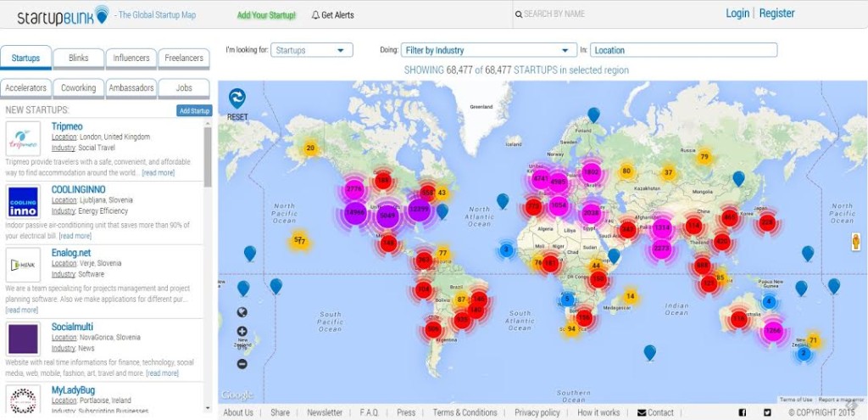Click read more under Socialmulti

(x=162, y=373)
